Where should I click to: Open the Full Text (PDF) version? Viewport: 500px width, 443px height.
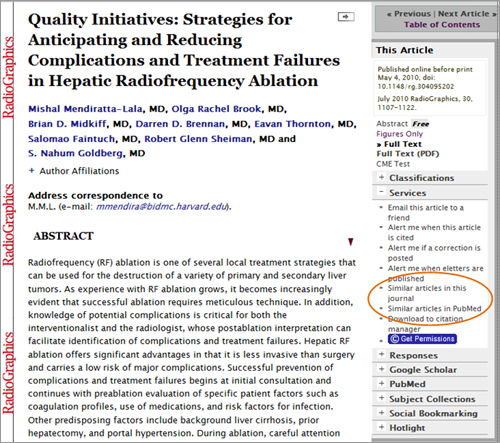pos(408,154)
